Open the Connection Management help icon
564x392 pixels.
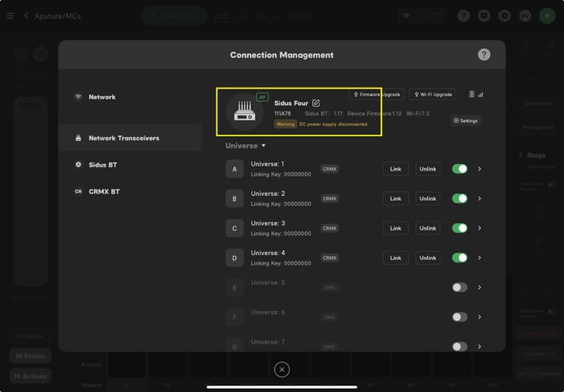pos(484,55)
